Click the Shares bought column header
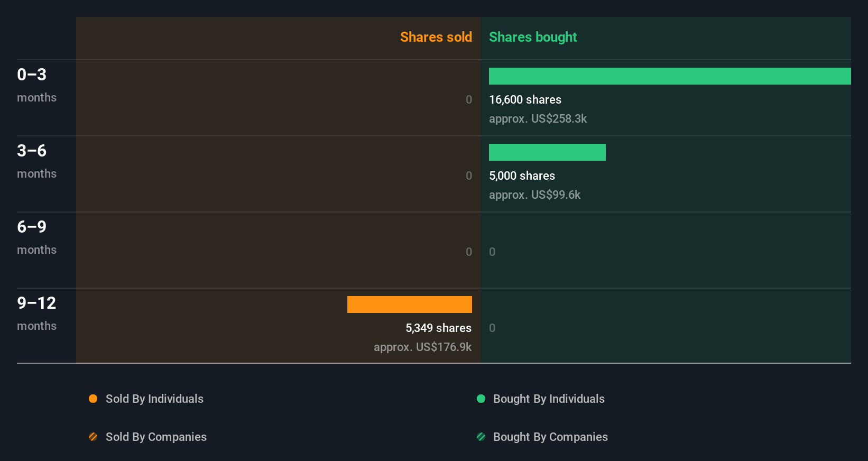The height and width of the screenshot is (461, 868). (533, 37)
